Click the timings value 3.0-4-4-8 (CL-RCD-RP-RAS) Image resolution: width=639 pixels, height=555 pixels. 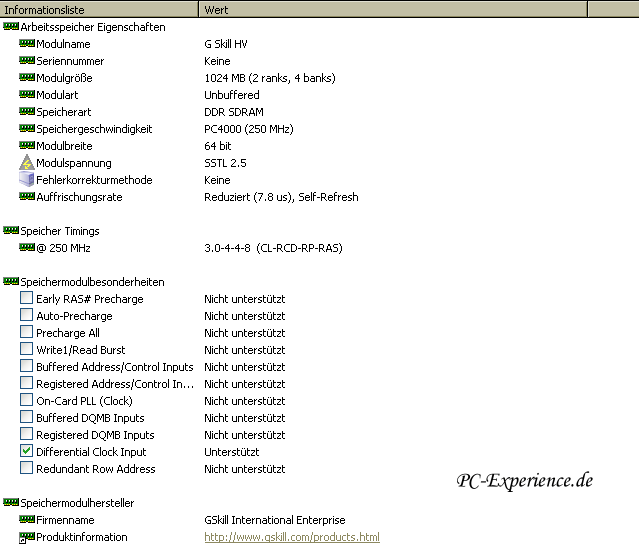(x=273, y=248)
